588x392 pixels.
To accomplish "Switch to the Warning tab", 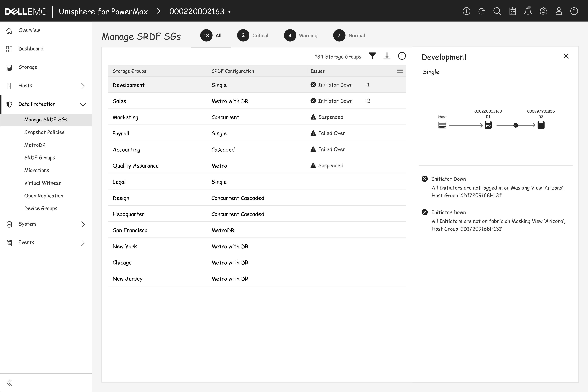I will coord(301,35).
